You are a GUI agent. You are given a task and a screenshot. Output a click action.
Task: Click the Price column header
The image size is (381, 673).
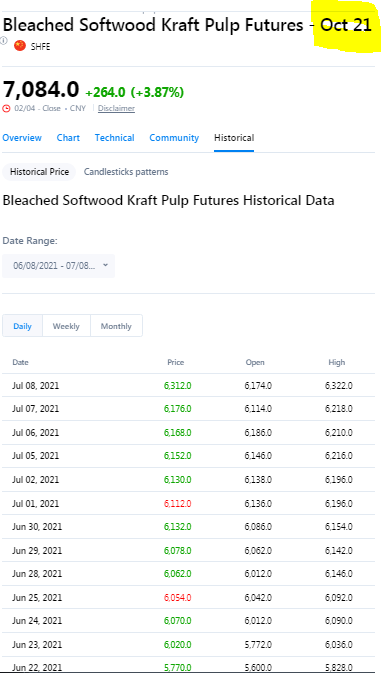tap(175, 362)
